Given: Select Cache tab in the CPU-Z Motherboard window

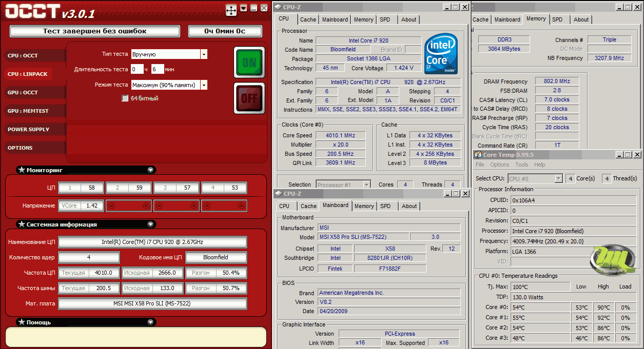Looking at the screenshot, I should [308, 206].
